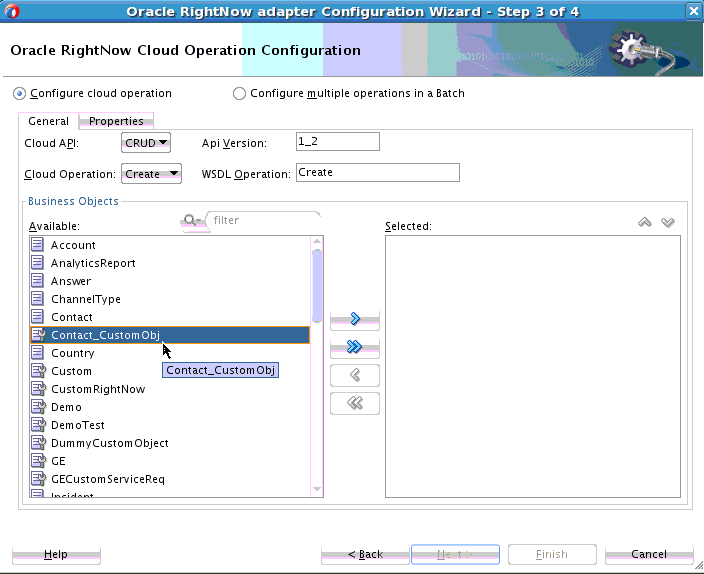Click the empty Selected objects list box

[533, 366]
